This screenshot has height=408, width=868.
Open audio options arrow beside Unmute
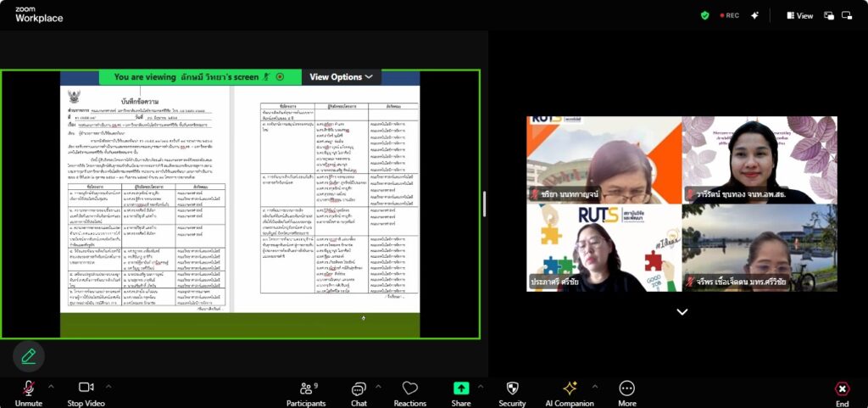point(52,387)
